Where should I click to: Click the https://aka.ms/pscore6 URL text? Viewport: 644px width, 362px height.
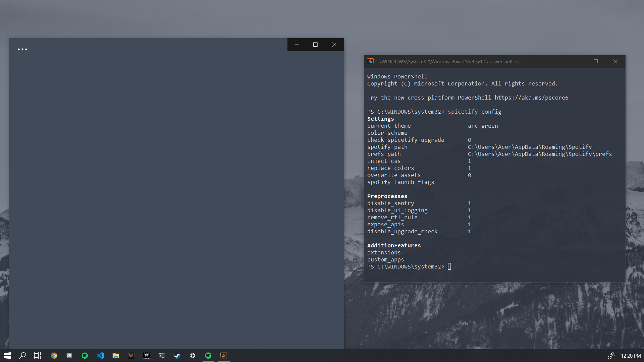click(x=531, y=98)
